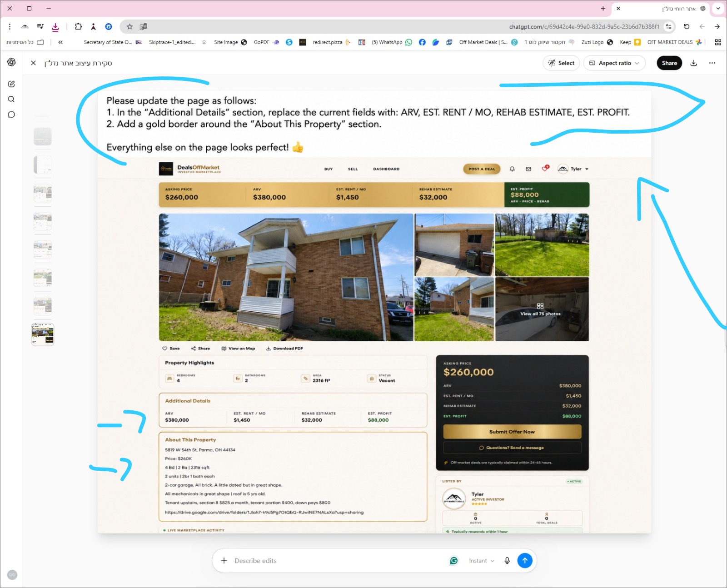Image resolution: width=727 pixels, height=588 pixels.
Task: Click the black Share button
Action: [x=669, y=63]
